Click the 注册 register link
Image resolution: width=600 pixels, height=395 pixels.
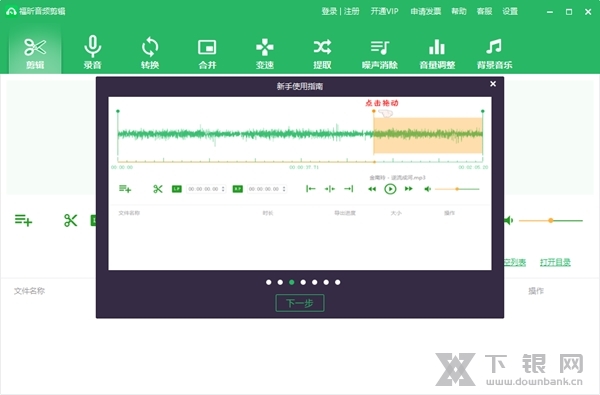tap(352, 11)
